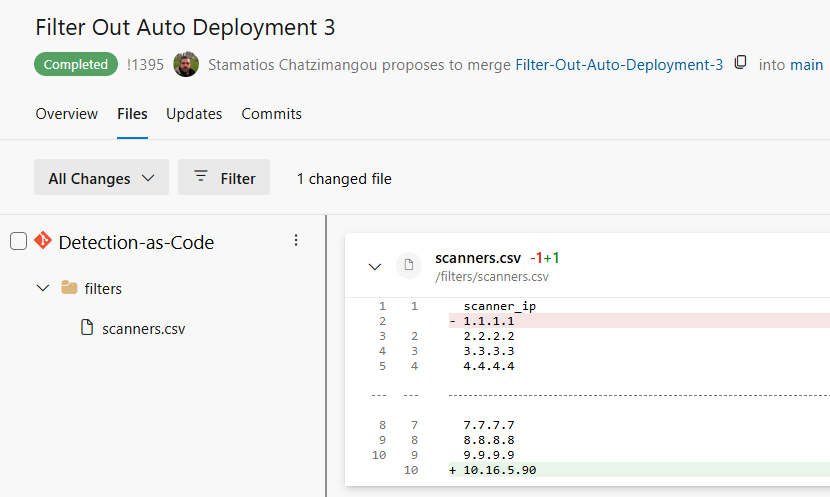Follow the main branch link
The height and width of the screenshot is (497, 830).
click(x=806, y=65)
